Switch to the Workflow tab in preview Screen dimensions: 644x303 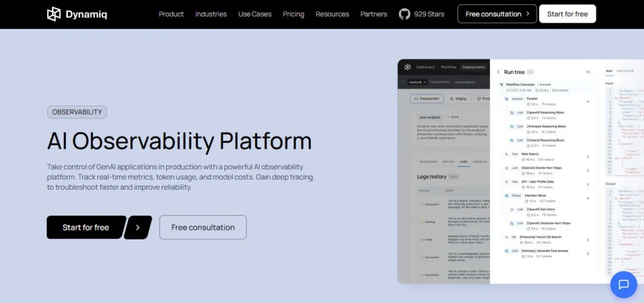pos(448,67)
